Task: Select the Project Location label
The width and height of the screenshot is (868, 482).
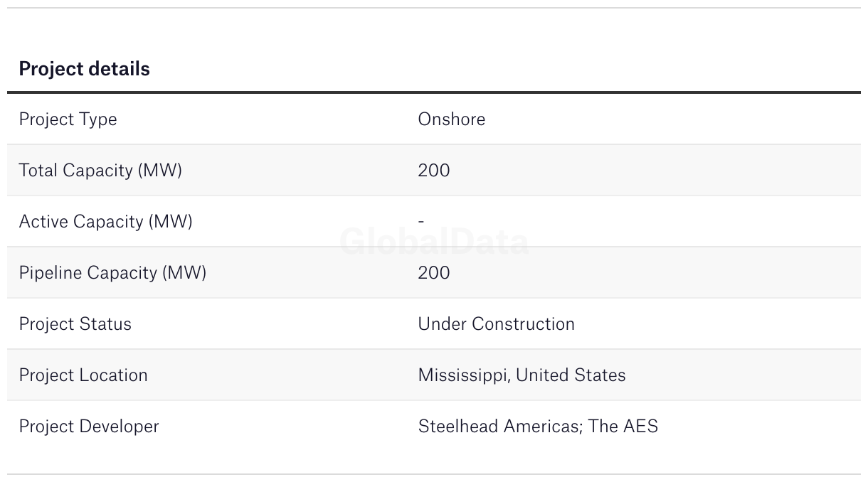Action: click(83, 375)
